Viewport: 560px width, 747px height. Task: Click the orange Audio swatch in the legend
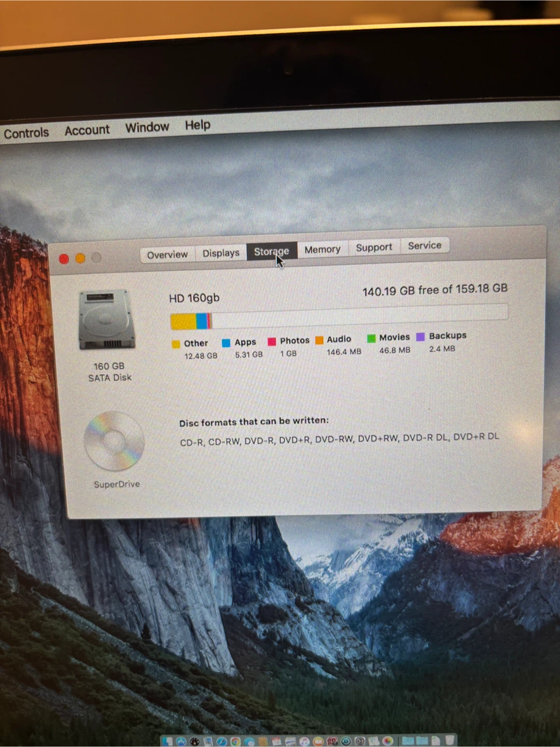point(319,340)
